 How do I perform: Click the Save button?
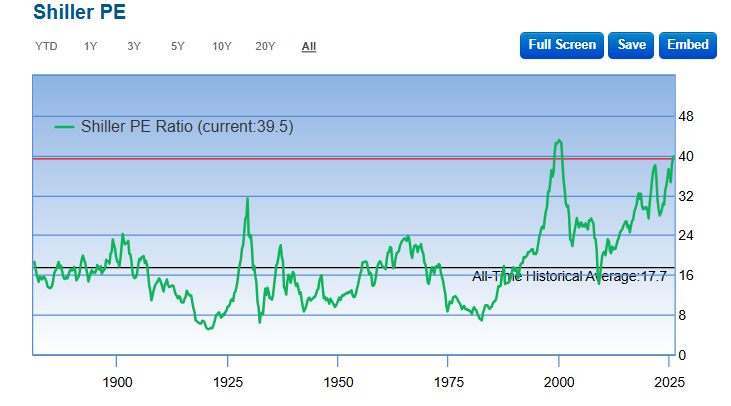[x=631, y=45]
